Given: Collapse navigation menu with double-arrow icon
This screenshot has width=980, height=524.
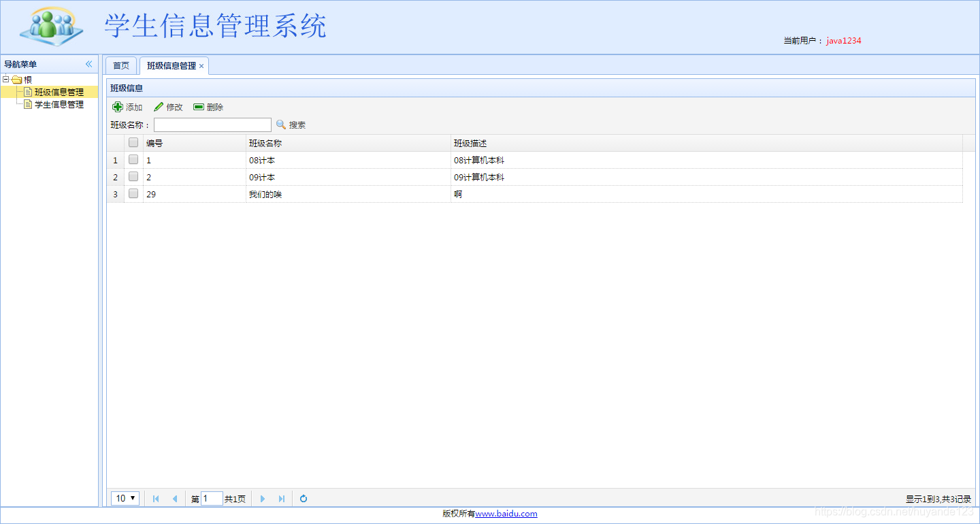Looking at the screenshot, I should [88, 64].
